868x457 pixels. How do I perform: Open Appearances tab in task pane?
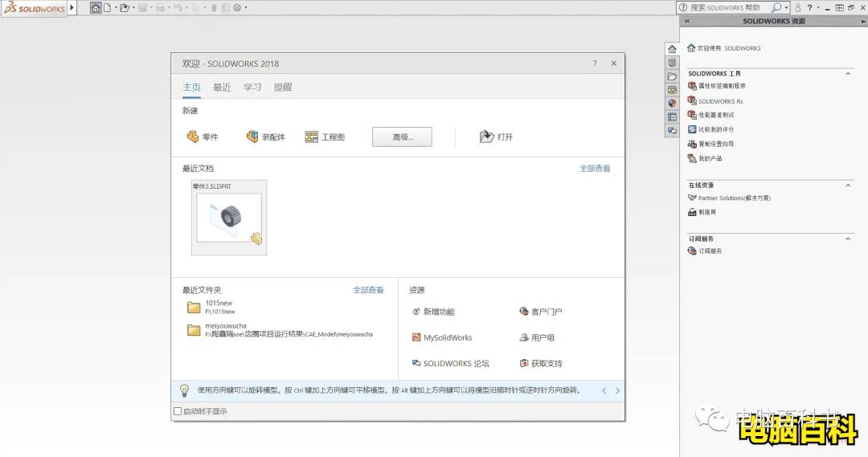tap(672, 103)
